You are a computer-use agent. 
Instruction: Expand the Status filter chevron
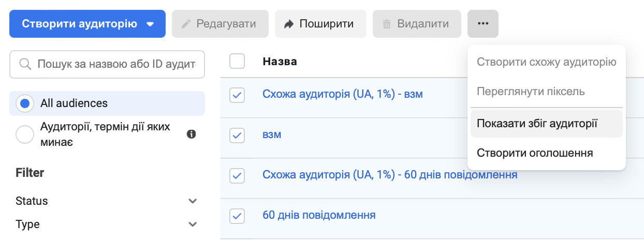[193, 201]
